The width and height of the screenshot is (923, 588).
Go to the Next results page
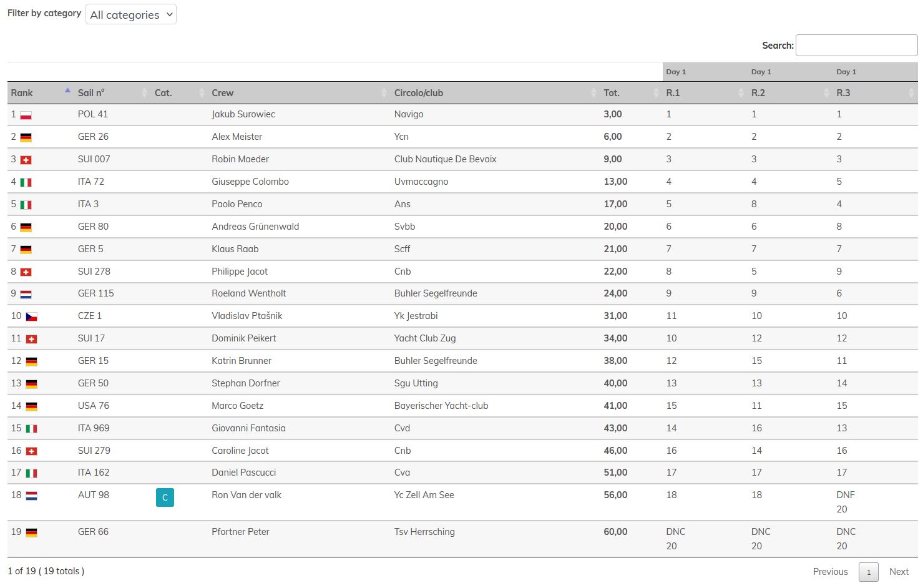899,572
